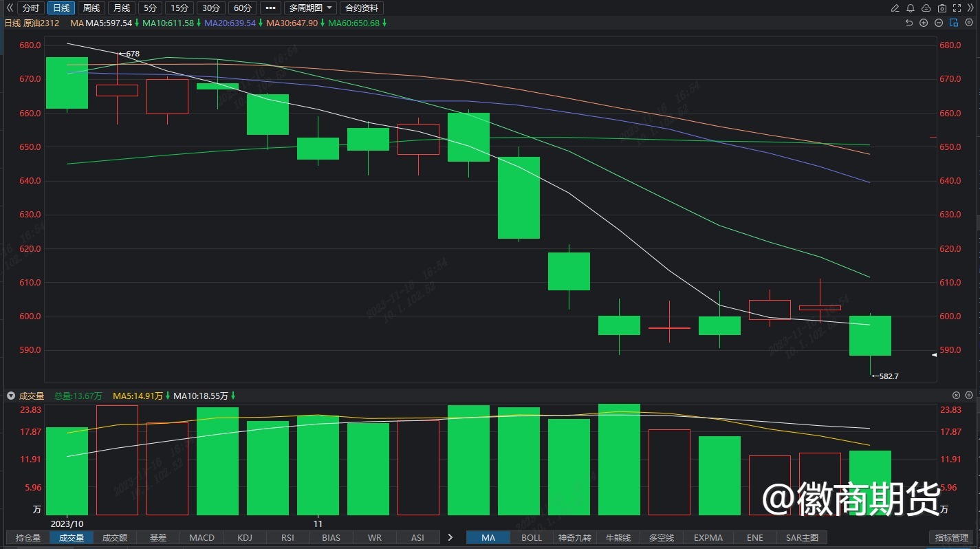Switch to 15分 minute period
This screenshot has width=980, height=549.
click(179, 8)
